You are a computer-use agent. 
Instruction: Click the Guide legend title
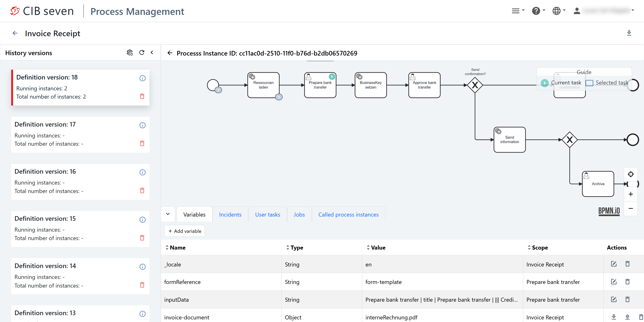coord(584,72)
